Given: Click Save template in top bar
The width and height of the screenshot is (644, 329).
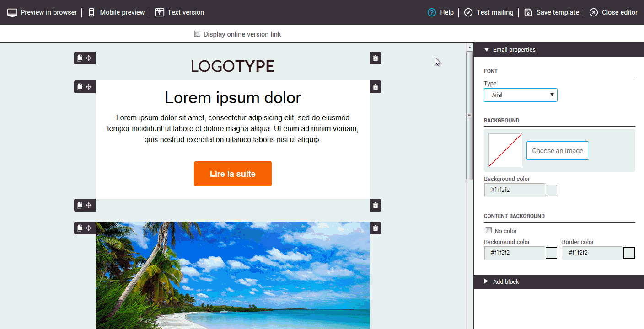Looking at the screenshot, I should (552, 12).
